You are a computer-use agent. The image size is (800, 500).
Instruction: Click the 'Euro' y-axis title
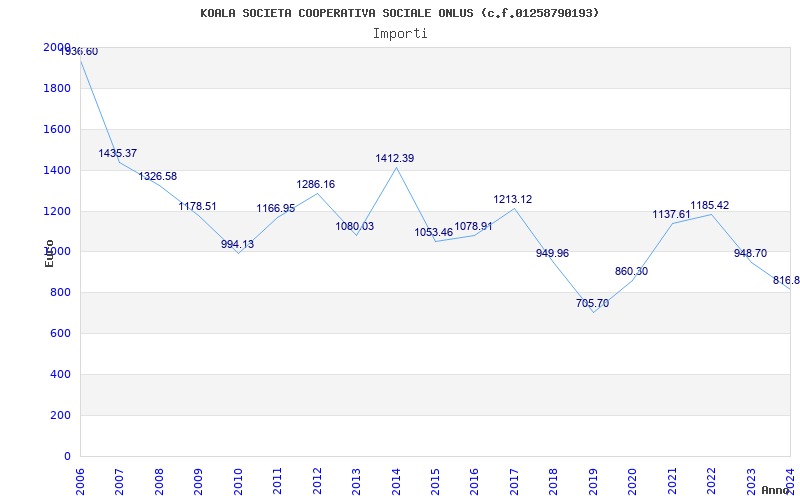point(49,253)
